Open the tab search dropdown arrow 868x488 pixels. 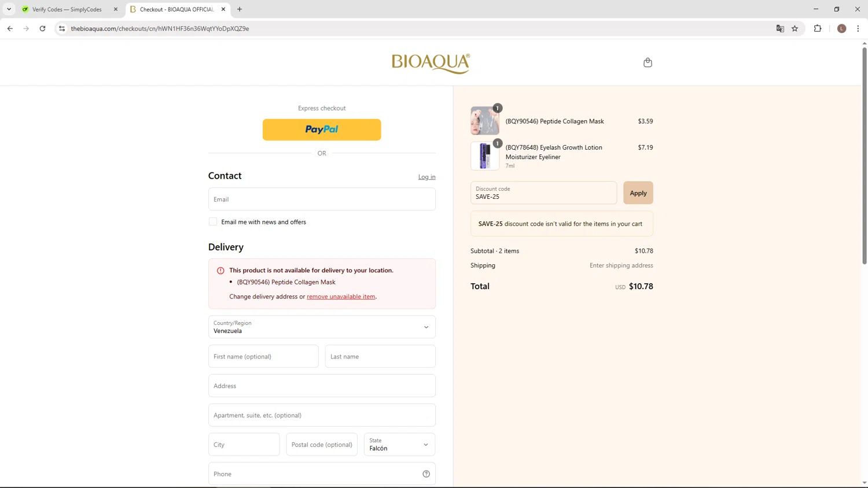tap(9, 9)
